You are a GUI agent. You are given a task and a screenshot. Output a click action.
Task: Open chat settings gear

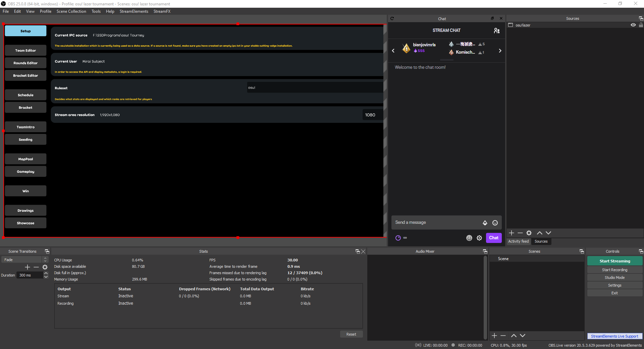[x=479, y=238]
